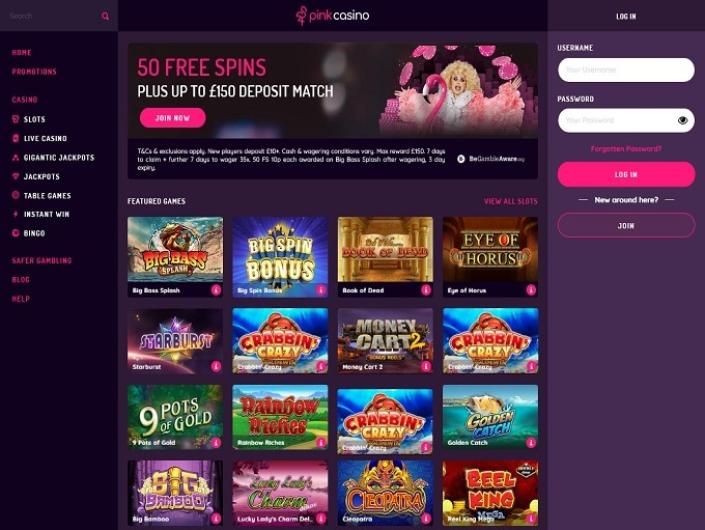This screenshot has width=705, height=530.
Task: Follow the Forgotten Password link
Action: [626, 149]
